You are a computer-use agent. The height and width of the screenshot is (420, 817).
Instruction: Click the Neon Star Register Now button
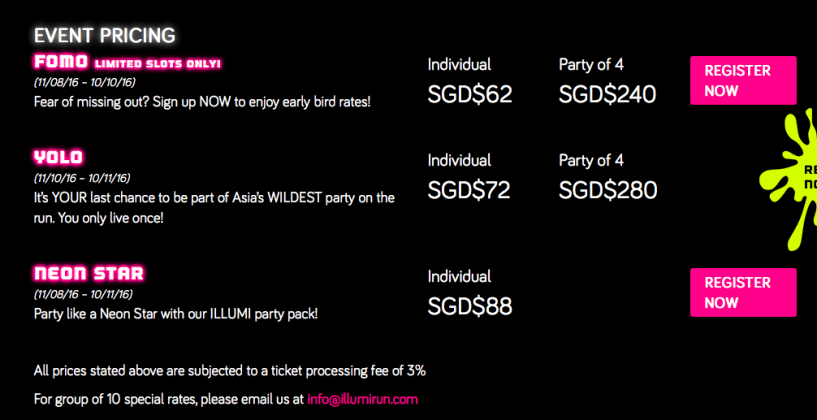[742, 293]
